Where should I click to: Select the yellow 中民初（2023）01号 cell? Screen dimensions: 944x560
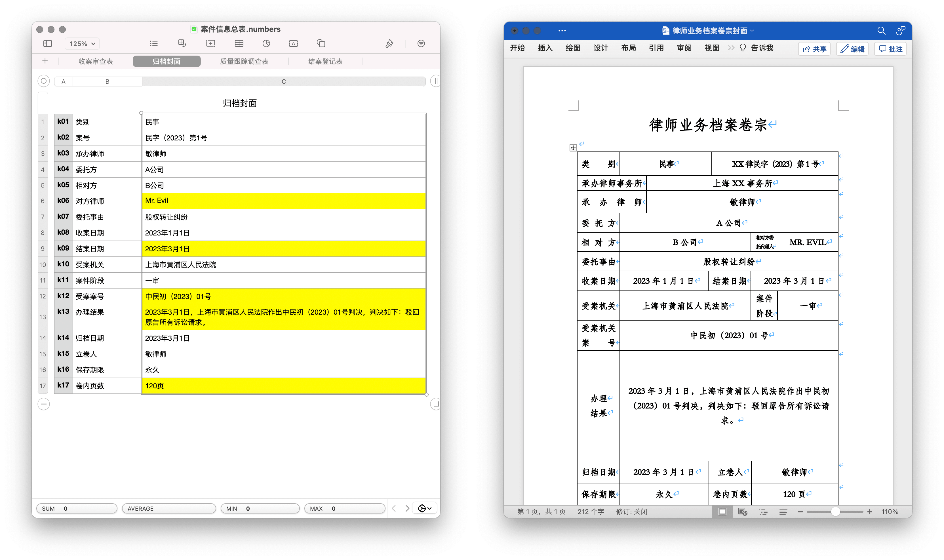tap(284, 296)
